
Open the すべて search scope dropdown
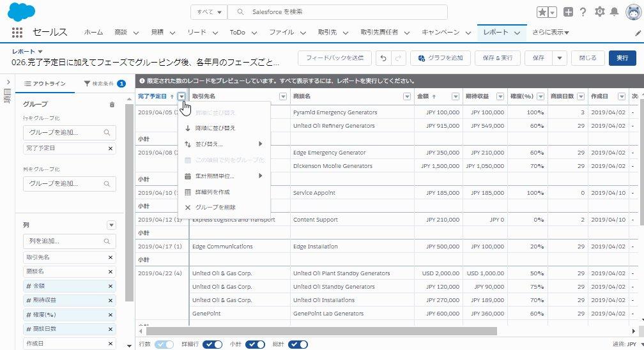click(x=209, y=12)
